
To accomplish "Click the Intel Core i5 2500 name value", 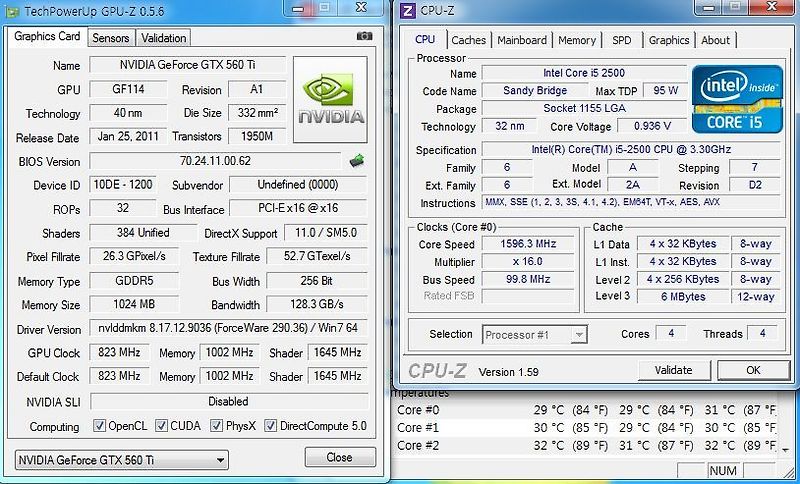I will [584, 73].
